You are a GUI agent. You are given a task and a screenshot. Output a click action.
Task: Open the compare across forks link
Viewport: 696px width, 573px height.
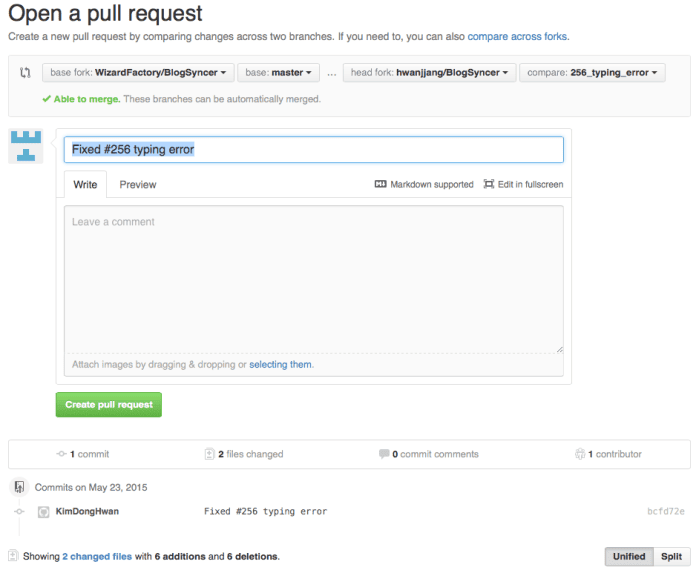tap(517, 36)
